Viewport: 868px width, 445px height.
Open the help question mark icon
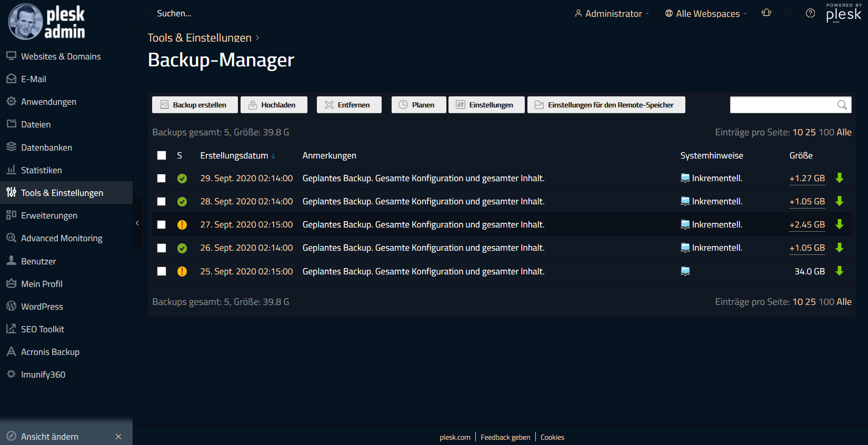811,13
